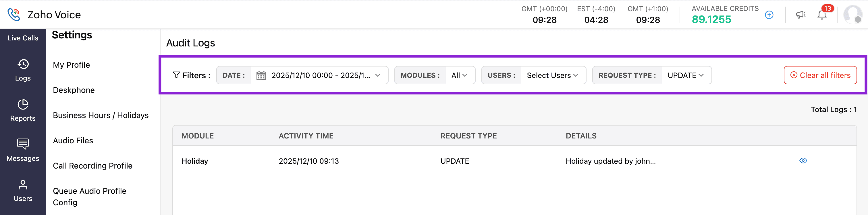Open the Modules All dropdown
The height and width of the screenshot is (215, 868).
[x=460, y=75]
